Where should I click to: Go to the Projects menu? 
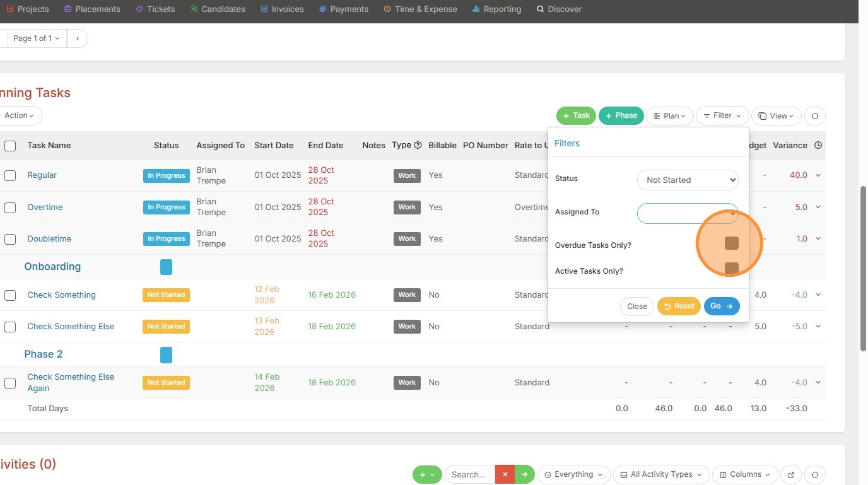(x=28, y=9)
